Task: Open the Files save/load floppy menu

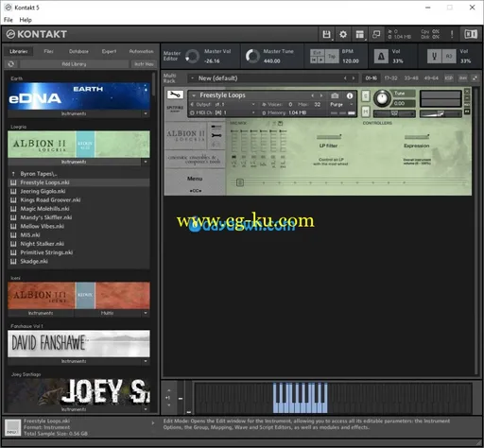Action: tap(326, 34)
